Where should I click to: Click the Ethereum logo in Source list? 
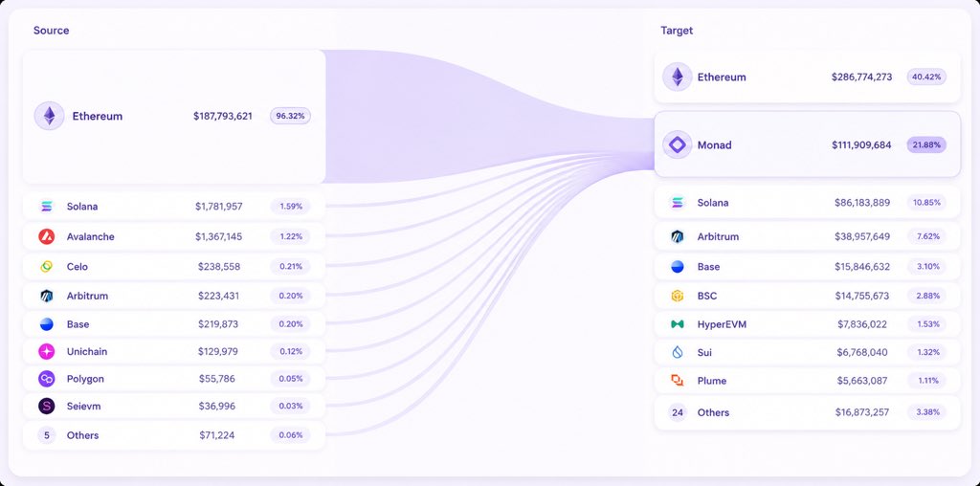click(x=49, y=116)
